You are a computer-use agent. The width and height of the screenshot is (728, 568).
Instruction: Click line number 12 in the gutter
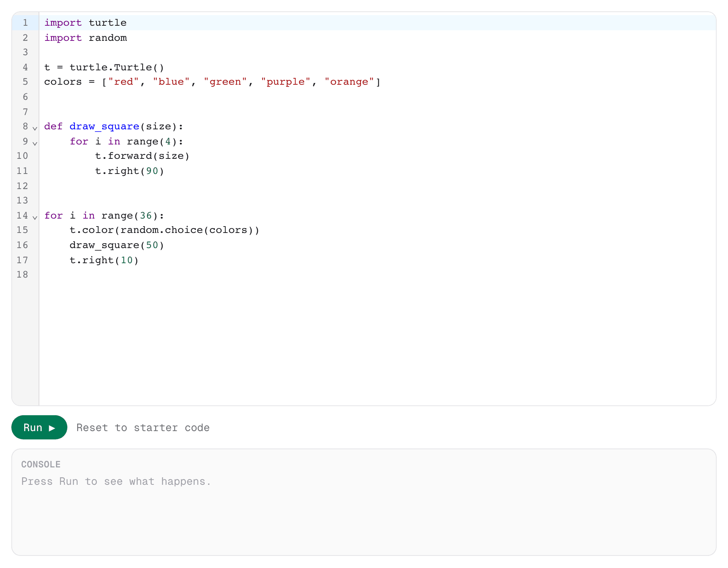click(22, 186)
